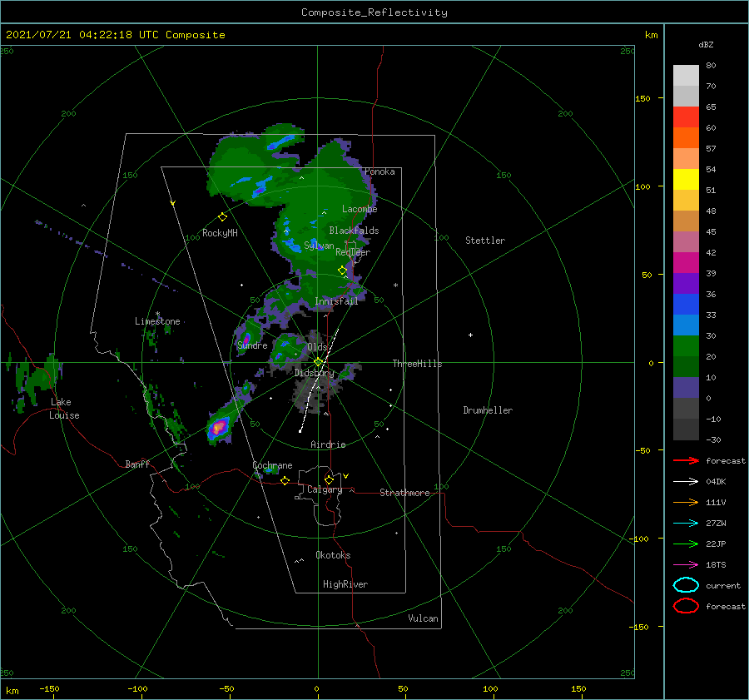The height and width of the screenshot is (700, 749).
Task: Click the ThreeHills town label
Action: coord(418,364)
